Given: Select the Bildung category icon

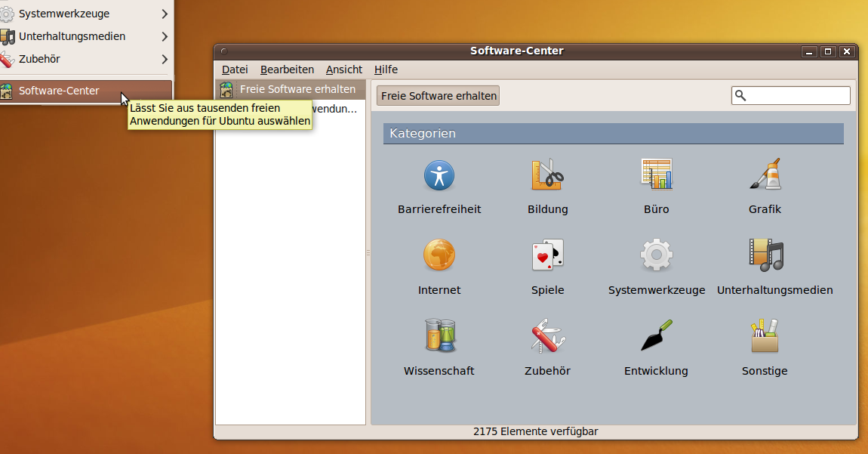Looking at the screenshot, I should pyautogui.click(x=547, y=175).
